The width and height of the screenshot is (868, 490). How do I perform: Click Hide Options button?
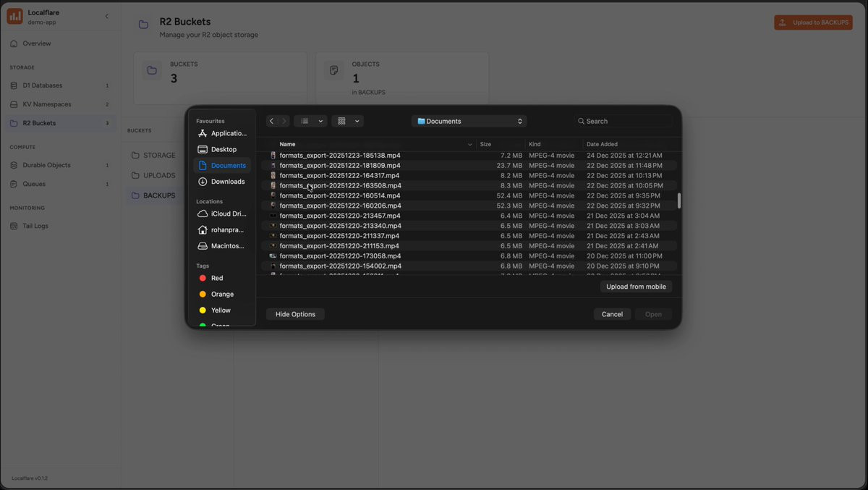pos(295,314)
